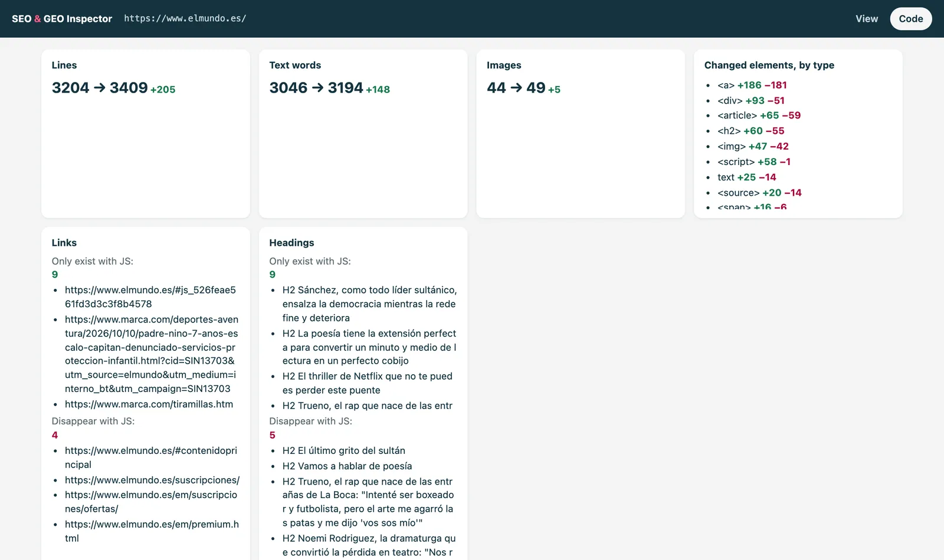Viewport: 944px width, 560px height.
Task: Click the <source> +20 −14 entry
Action: (x=760, y=192)
